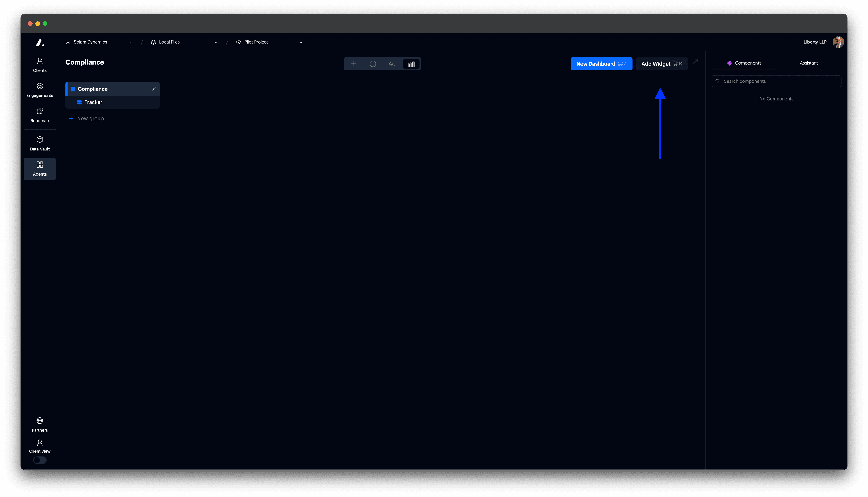The width and height of the screenshot is (868, 497).
Task: Toggle the plus option in the view switcher
Action: pos(354,64)
